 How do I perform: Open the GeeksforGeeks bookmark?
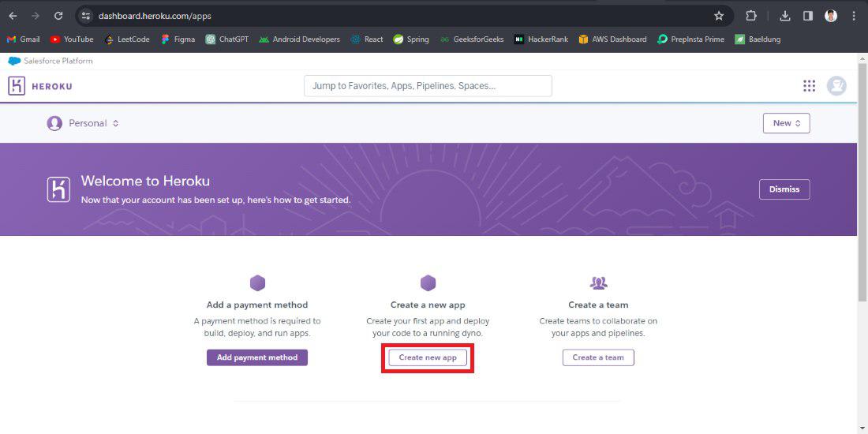click(472, 39)
